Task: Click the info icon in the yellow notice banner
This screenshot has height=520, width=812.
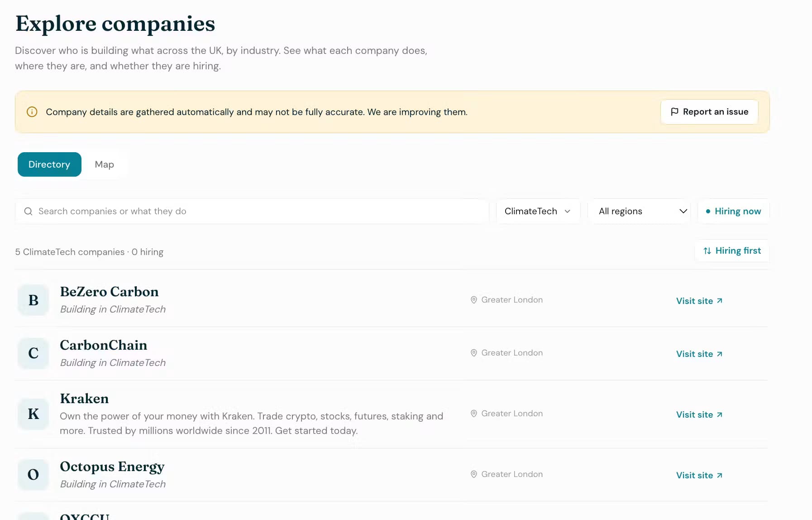Action: [x=32, y=112]
